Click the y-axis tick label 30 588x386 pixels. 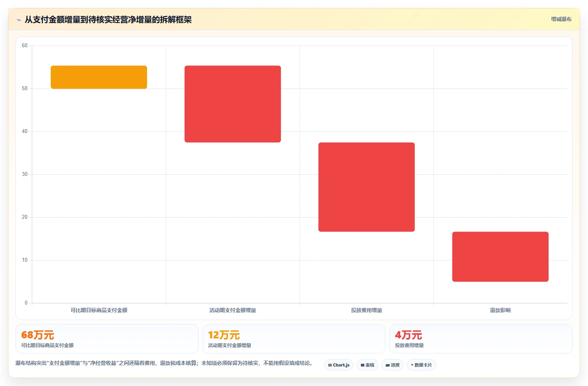point(25,174)
